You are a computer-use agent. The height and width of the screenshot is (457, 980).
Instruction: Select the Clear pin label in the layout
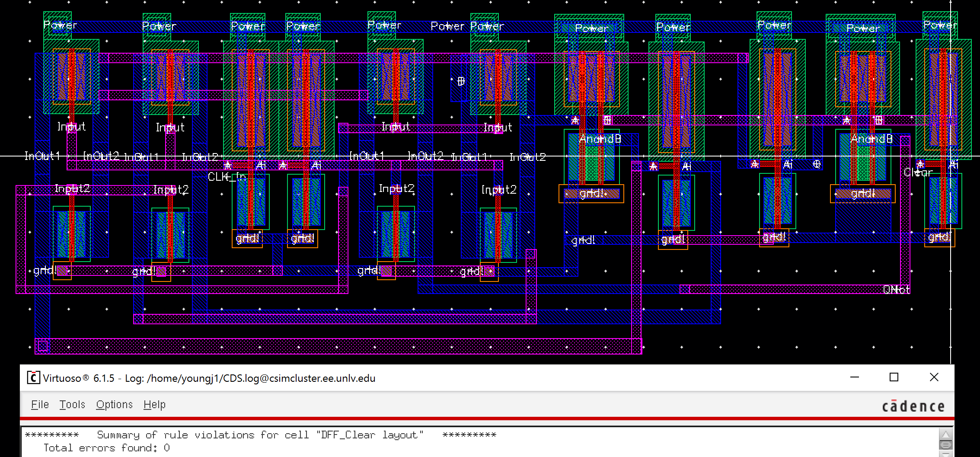coord(918,173)
